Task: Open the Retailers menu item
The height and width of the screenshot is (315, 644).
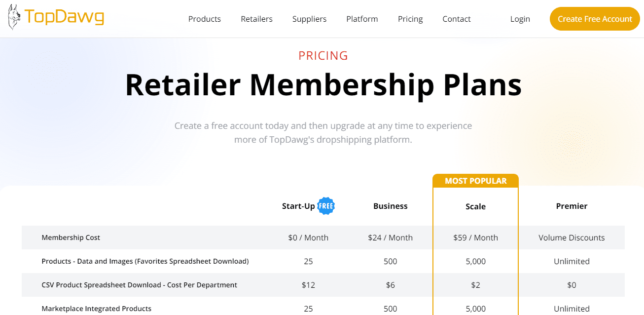Action: pos(256,19)
